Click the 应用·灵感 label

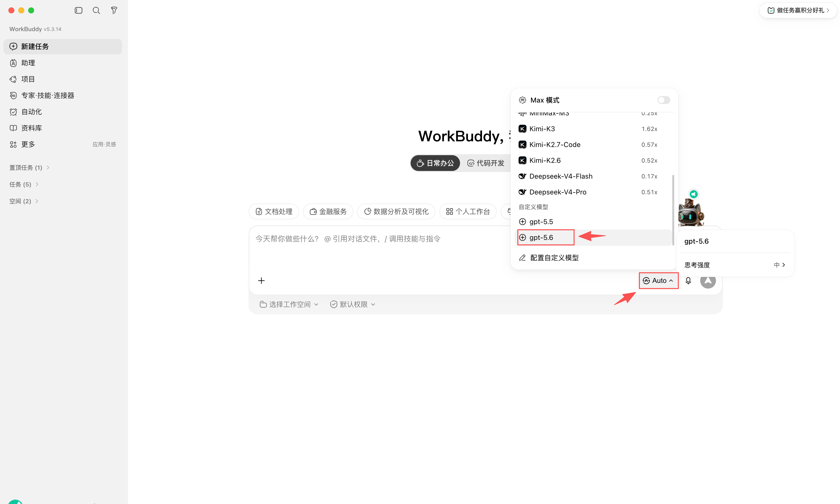pos(104,144)
